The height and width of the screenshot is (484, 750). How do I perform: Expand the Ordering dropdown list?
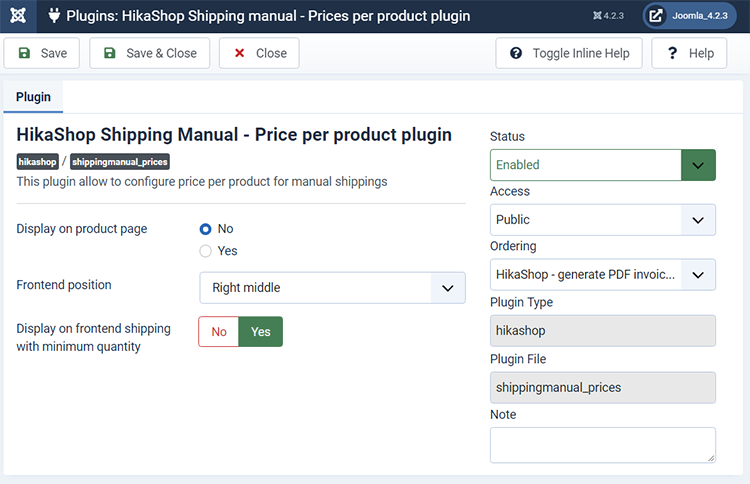(603, 275)
